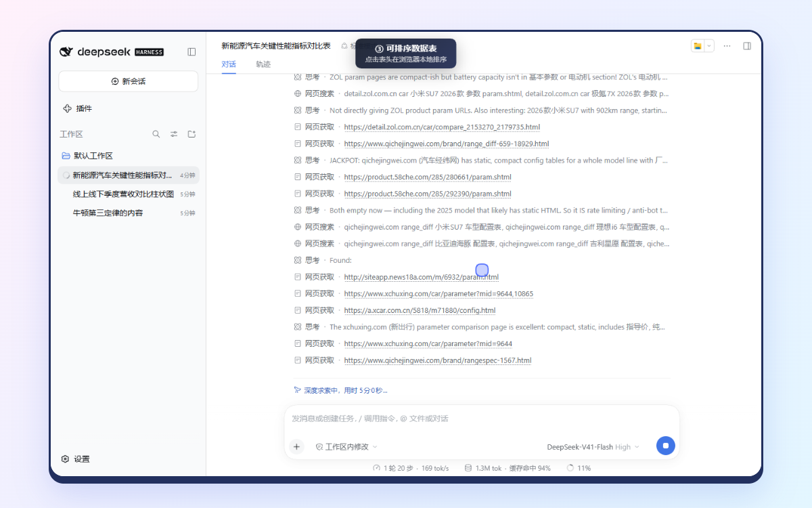812x508 pixels.
Task: Open link qichejingwei.com/brand/range_diff-659-18929.html
Action: (x=447, y=144)
